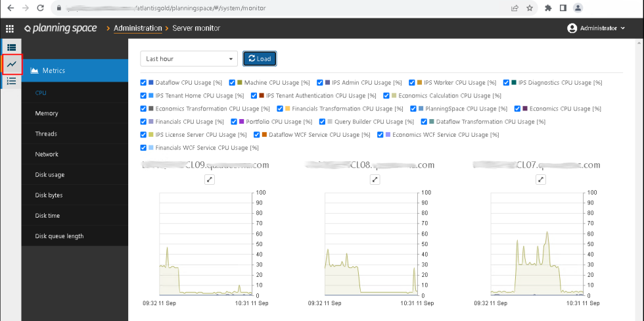This screenshot has width=644, height=321.
Task: Select Disk time metric
Action: click(x=75, y=215)
